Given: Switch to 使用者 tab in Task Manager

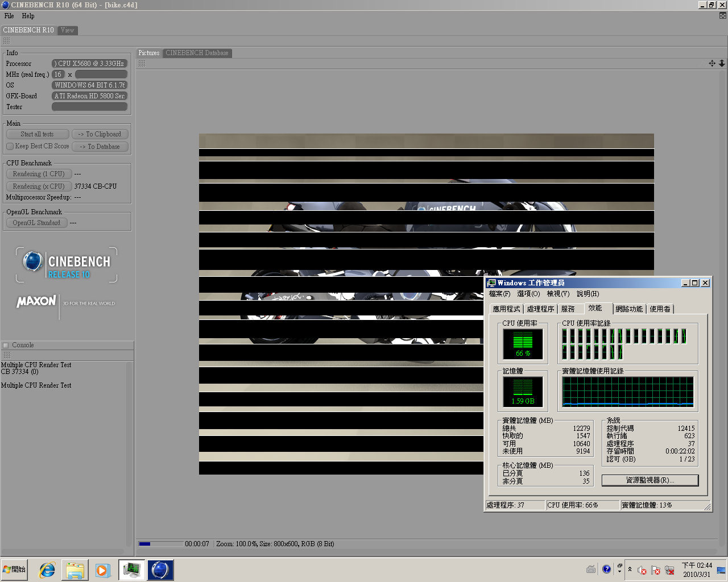Looking at the screenshot, I should (660, 309).
